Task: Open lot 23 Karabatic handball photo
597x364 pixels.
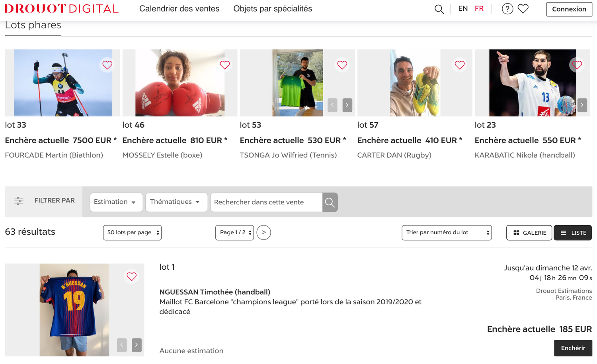Action: click(x=533, y=83)
